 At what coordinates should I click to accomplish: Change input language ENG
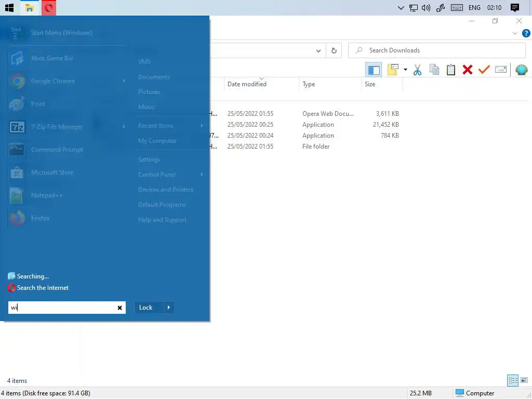[474, 8]
